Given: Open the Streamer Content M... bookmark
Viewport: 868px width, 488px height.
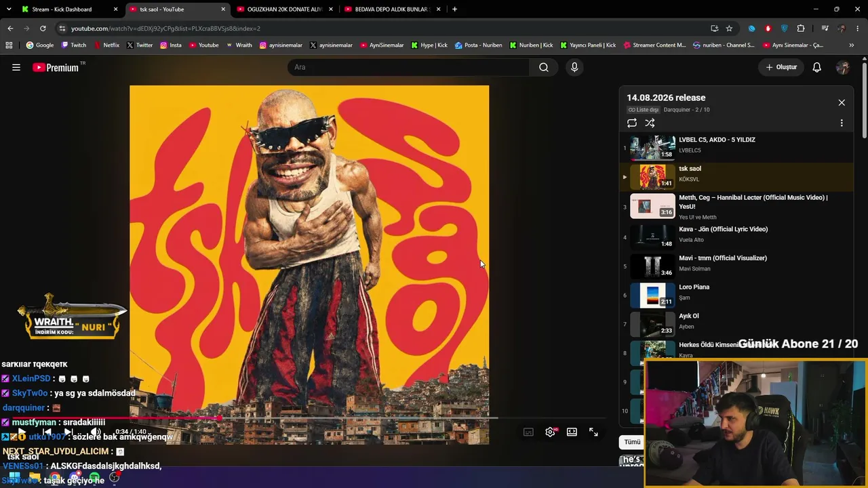Looking at the screenshot, I should pos(654,45).
